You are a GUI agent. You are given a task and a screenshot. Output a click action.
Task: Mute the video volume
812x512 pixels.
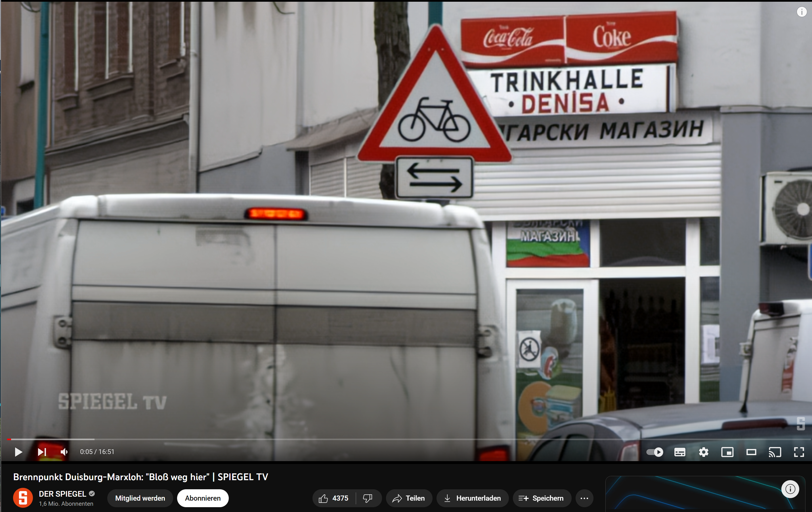tap(64, 451)
